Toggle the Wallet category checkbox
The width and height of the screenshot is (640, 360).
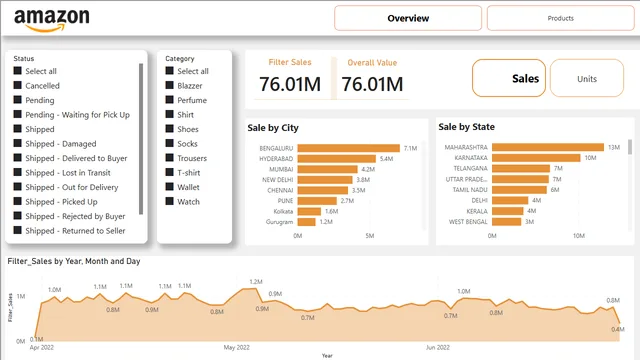(x=169, y=187)
